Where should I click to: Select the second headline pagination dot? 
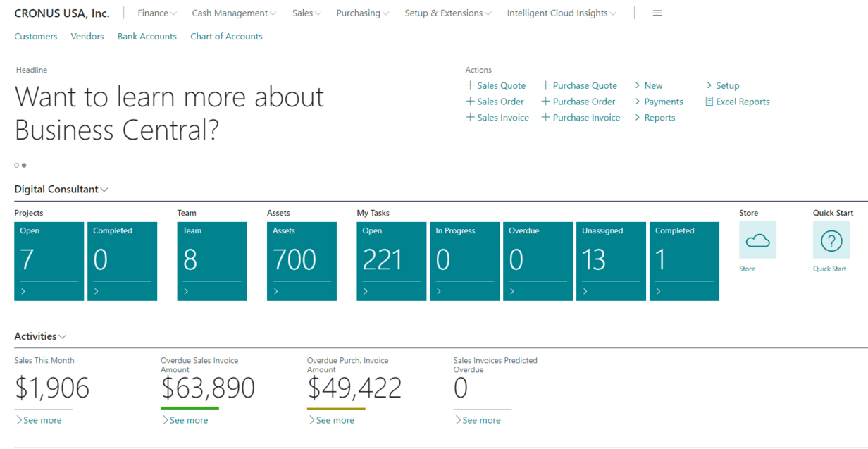coord(24,166)
